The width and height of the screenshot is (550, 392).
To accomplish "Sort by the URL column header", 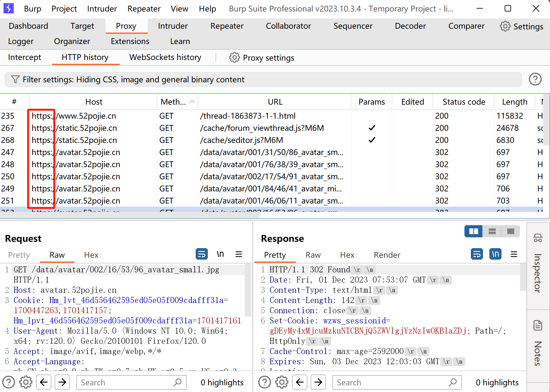I will (x=275, y=102).
